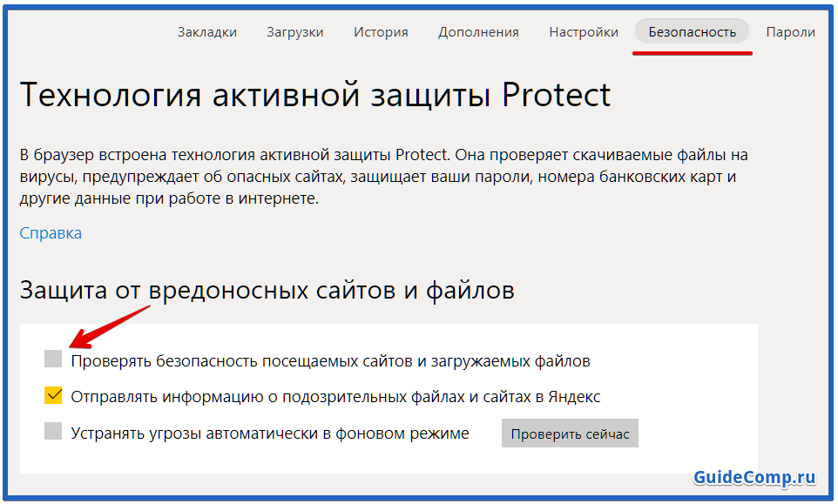838x504 pixels.
Task: Click paragraph starting В браузер встроена технология
Action: click(384, 177)
